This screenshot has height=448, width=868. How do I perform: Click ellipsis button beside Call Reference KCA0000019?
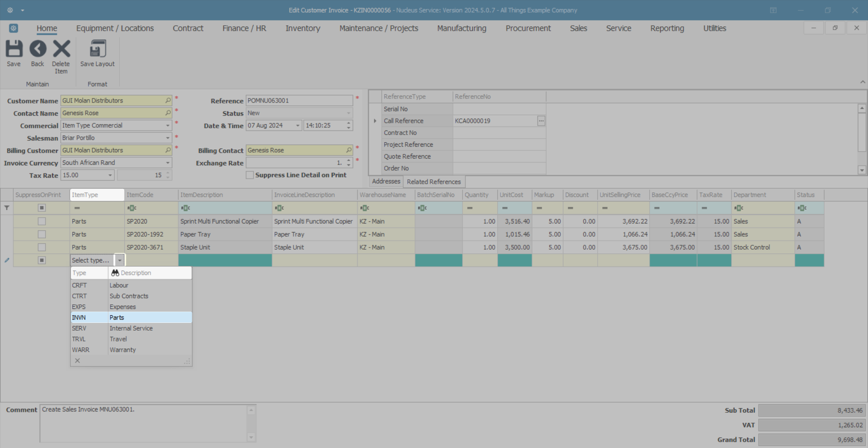[x=541, y=121]
